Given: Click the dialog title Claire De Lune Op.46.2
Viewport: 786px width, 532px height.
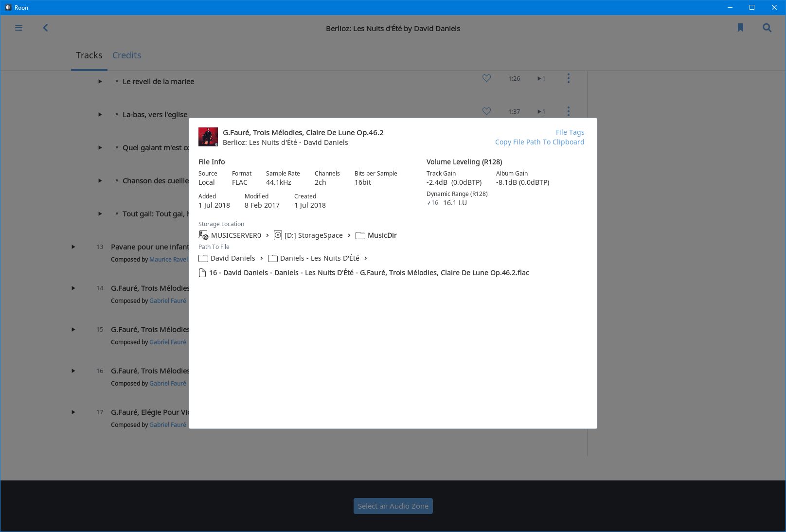Looking at the screenshot, I should 303,133.
